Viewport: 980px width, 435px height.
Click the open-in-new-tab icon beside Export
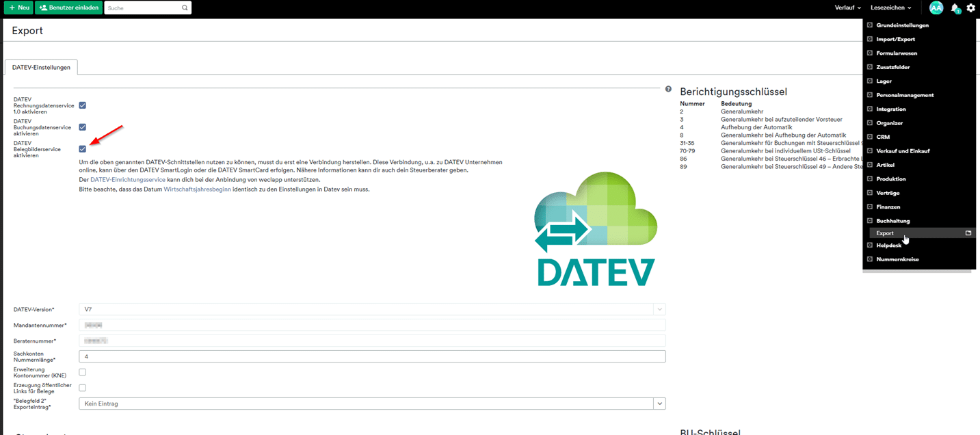coord(968,233)
